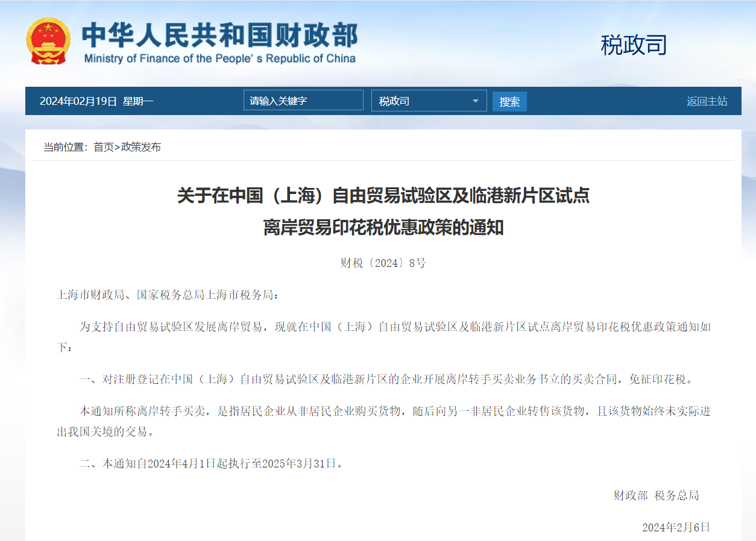Click the title line 离岸贸易印花税优惠政策的通知
The height and width of the screenshot is (541, 756).
click(383, 228)
